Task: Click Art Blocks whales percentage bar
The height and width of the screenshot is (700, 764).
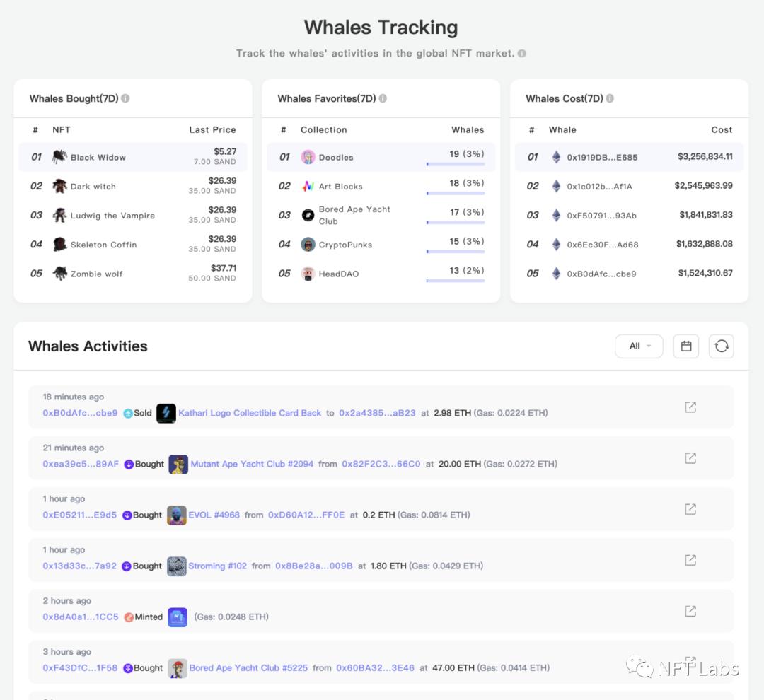Action: point(456,194)
